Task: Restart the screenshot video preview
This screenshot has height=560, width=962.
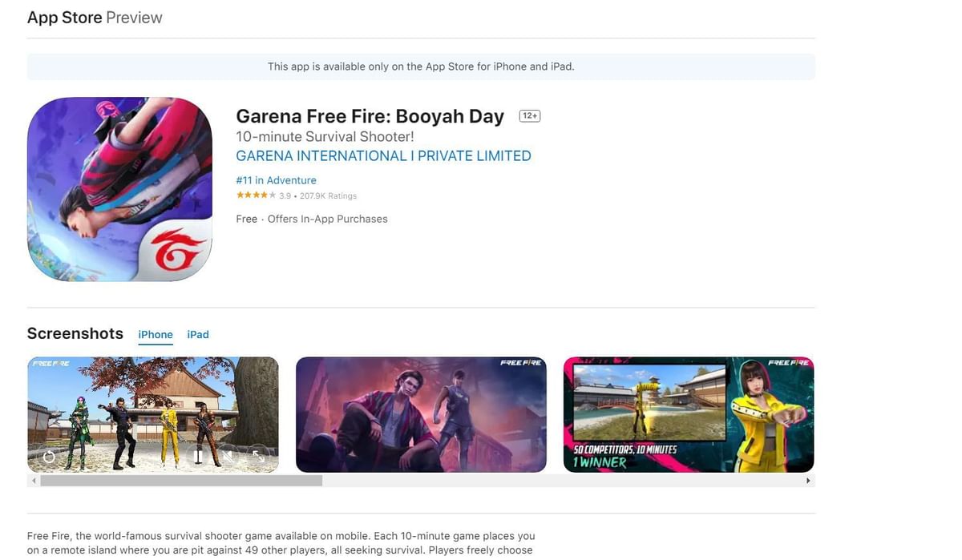Action: click(50, 457)
